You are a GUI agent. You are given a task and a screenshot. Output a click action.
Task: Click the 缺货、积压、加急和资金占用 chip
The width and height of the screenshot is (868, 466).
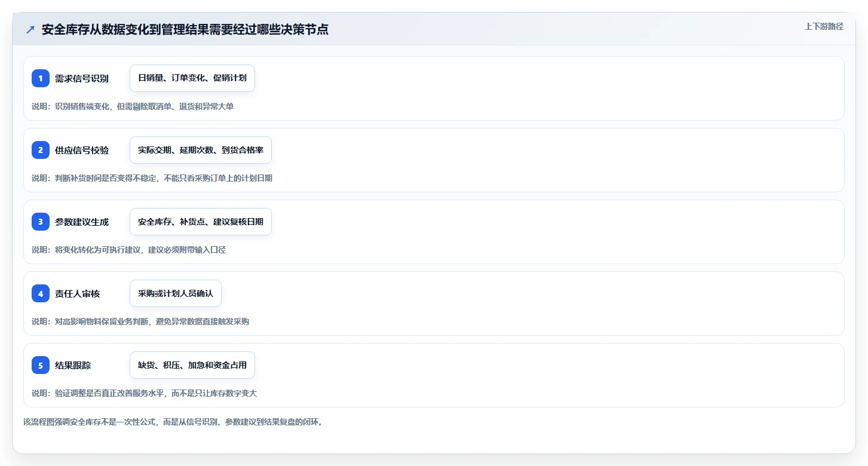[x=192, y=365]
